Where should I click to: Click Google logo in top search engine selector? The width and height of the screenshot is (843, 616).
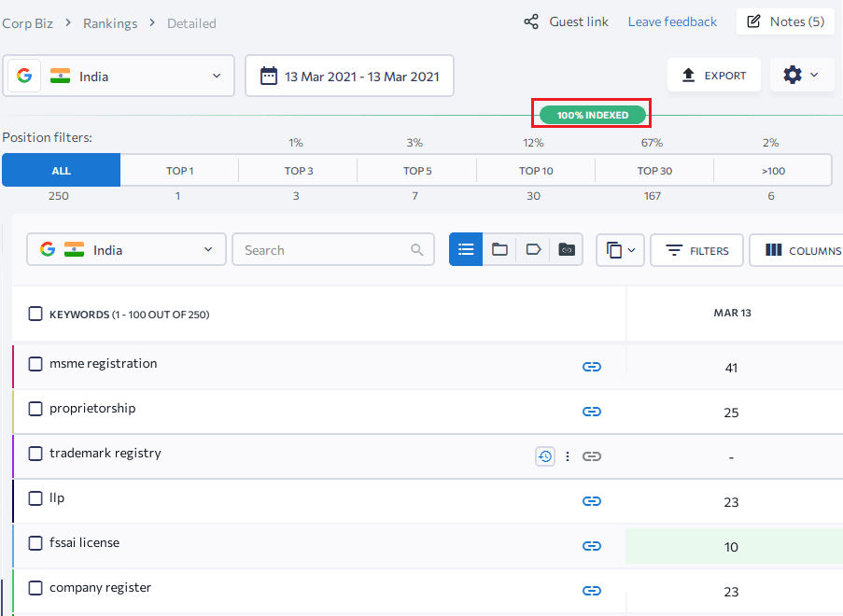[24, 76]
